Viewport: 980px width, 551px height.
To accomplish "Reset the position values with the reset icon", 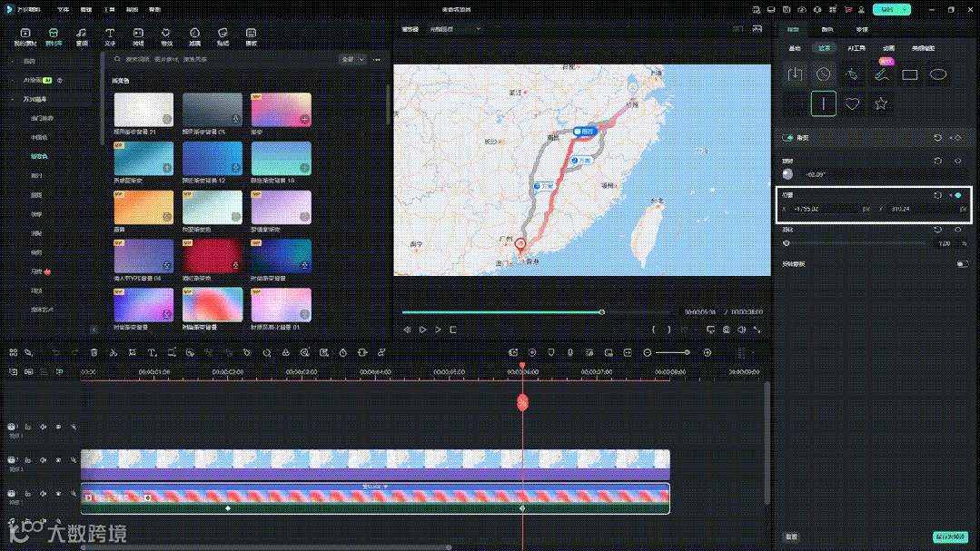I will click(937, 195).
